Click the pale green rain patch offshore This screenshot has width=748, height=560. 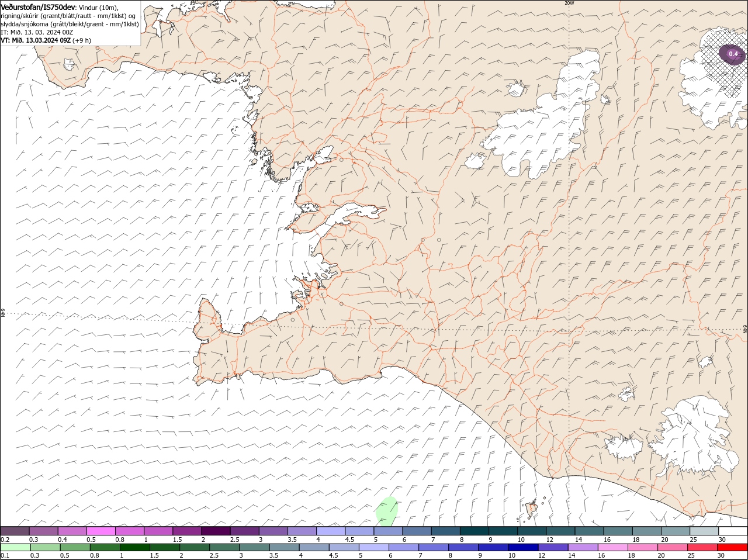point(387,510)
